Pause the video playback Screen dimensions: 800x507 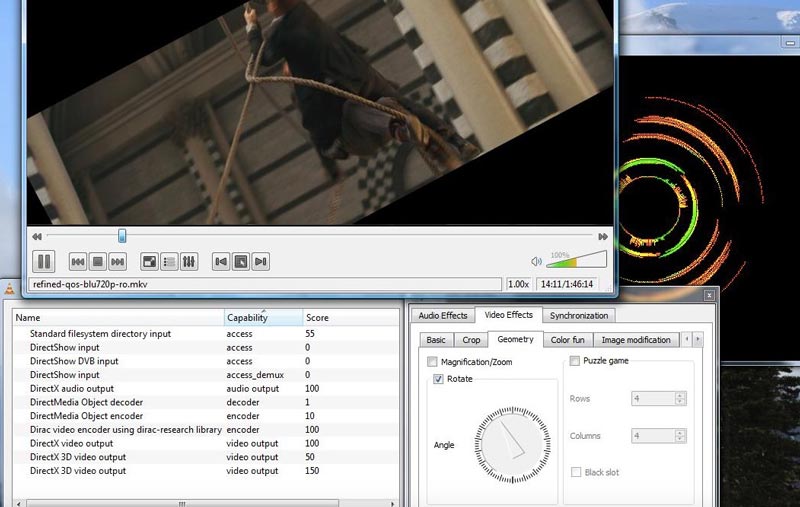click(44, 262)
